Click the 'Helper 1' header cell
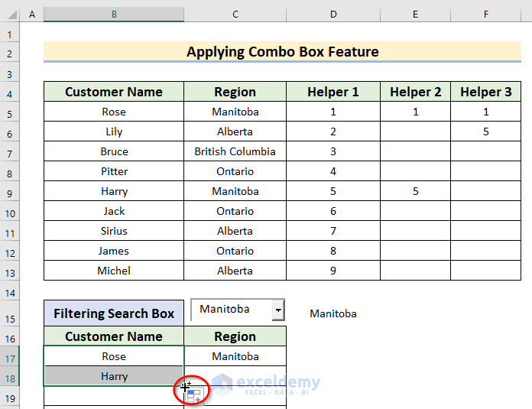Screen dimensions: 532x409 coord(333,92)
